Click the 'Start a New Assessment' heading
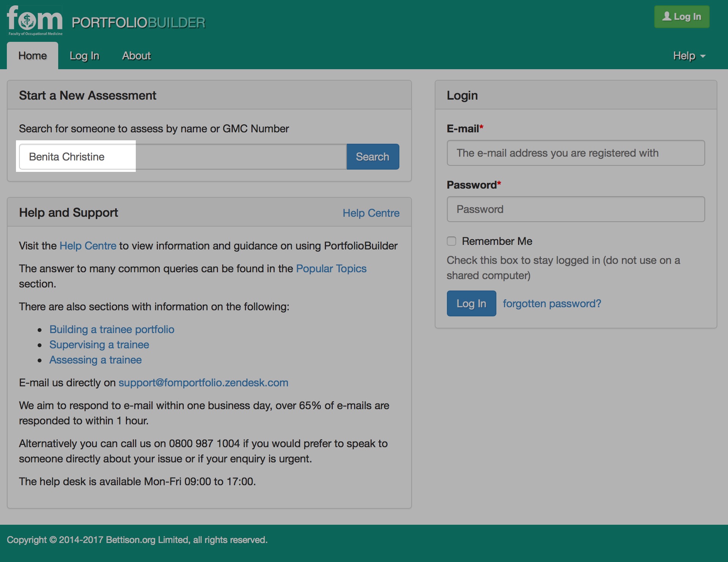The width and height of the screenshot is (728, 562). pos(87,95)
